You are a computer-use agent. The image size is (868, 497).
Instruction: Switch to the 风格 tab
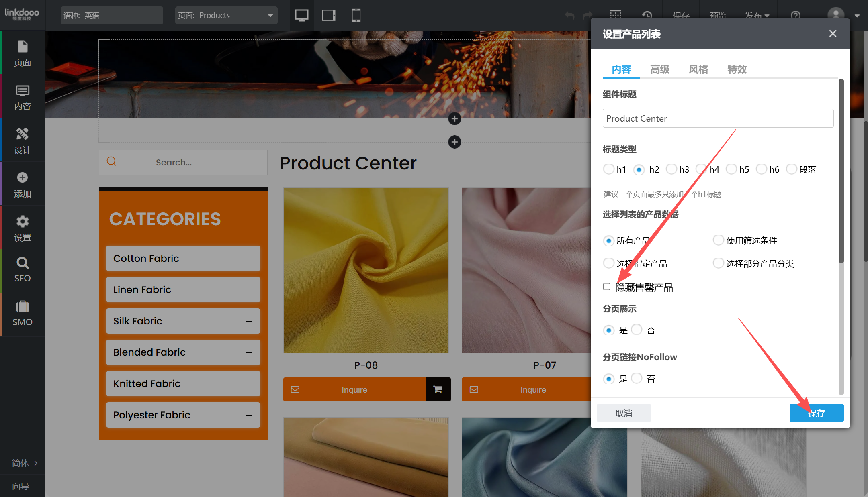coord(698,69)
